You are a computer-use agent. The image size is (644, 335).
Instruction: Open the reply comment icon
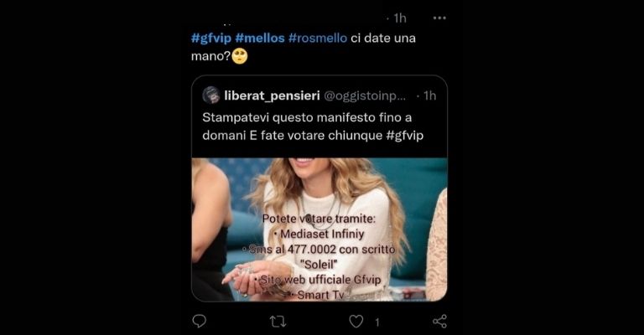pos(200,322)
